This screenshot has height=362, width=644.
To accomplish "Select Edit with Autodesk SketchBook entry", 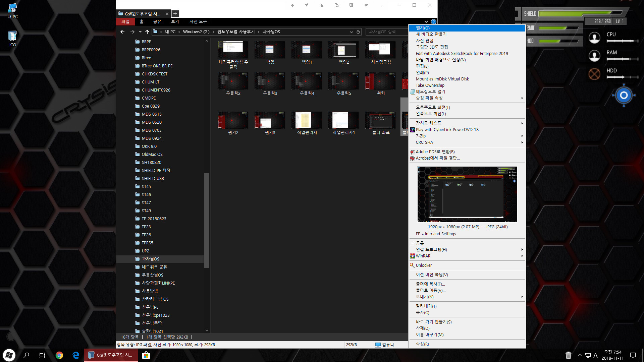I will click(467, 53).
